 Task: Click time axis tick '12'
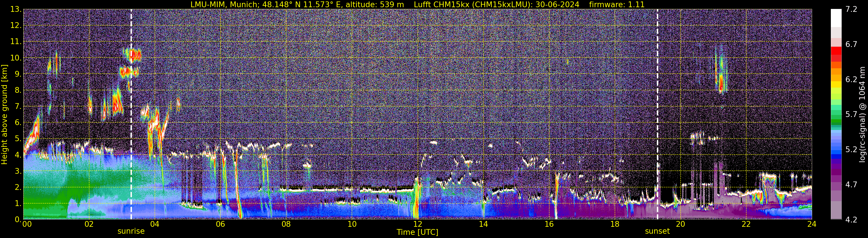pyautogui.click(x=417, y=224)
